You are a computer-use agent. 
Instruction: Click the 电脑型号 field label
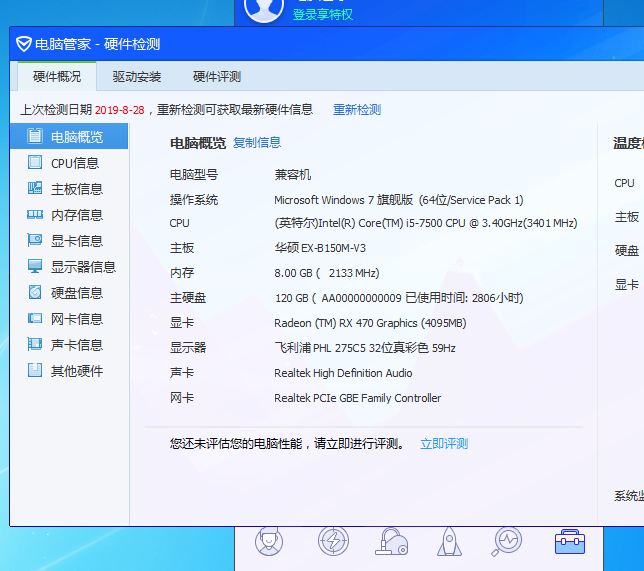pos(194,175)
